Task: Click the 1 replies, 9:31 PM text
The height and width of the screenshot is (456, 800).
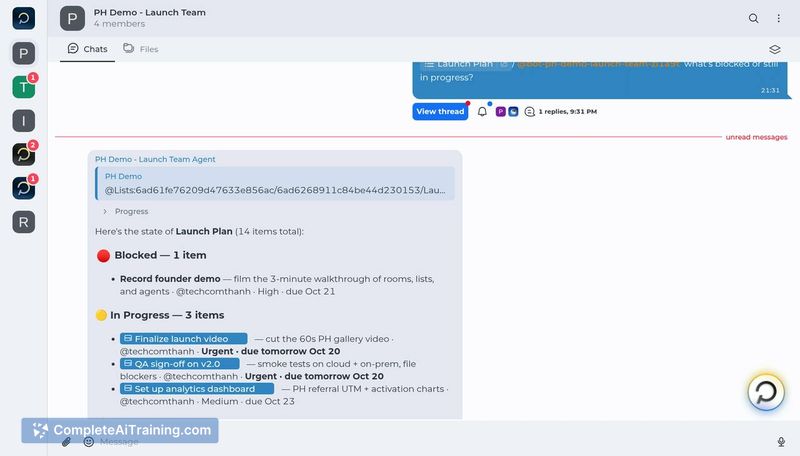Action: 568,111
